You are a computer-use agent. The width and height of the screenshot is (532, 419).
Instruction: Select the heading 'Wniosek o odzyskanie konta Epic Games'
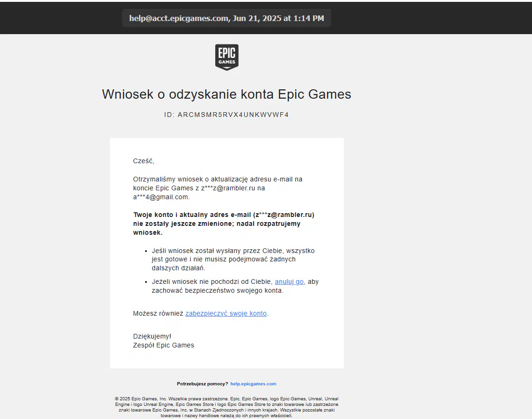pos(226,94)
